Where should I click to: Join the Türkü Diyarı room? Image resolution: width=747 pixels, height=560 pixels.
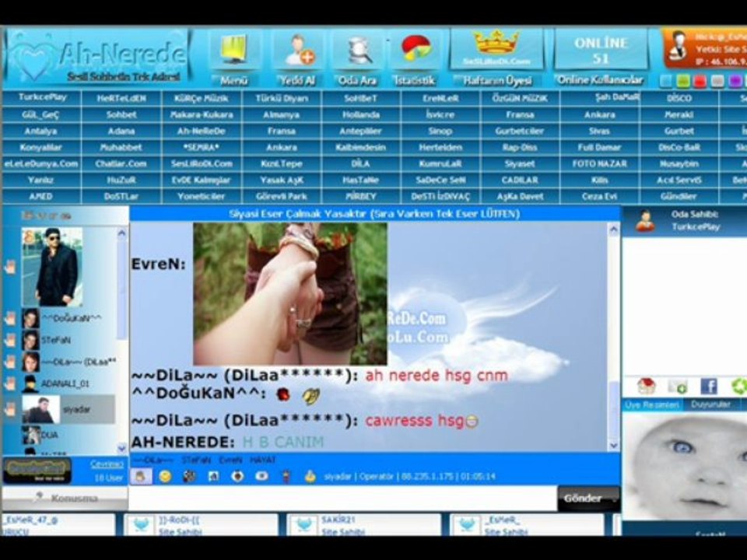[282, 99]
